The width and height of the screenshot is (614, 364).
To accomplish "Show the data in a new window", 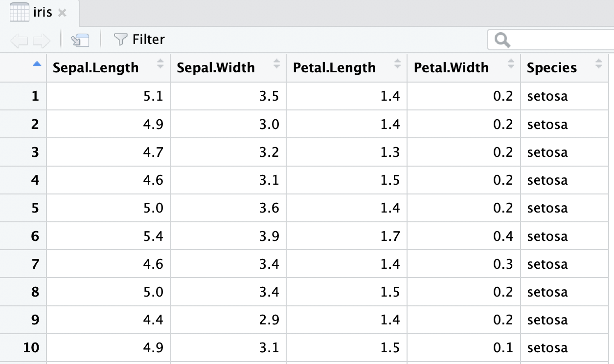I will tap(80, 40).
